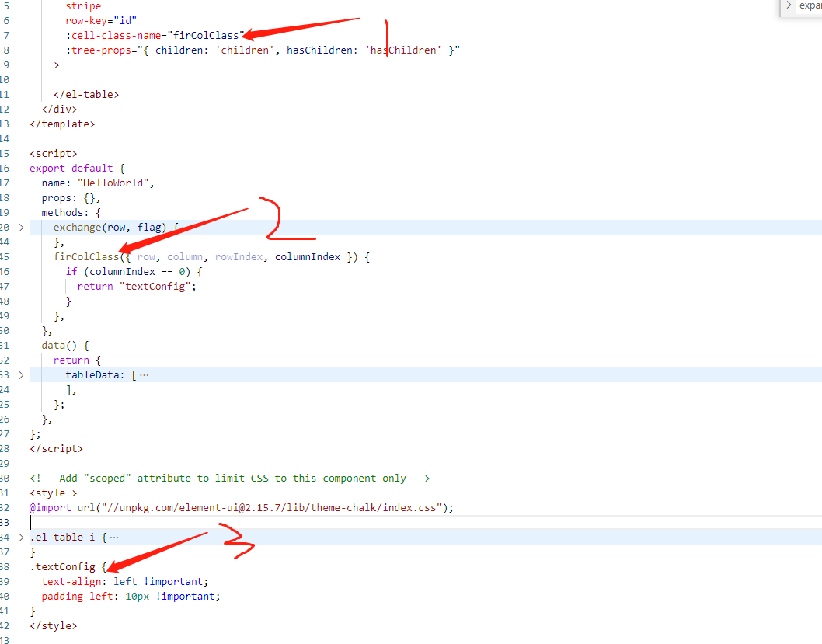Viewport: 822px width, 644px height.
Task: Unfold the collapsed tableData array
Action: [21, 375]
